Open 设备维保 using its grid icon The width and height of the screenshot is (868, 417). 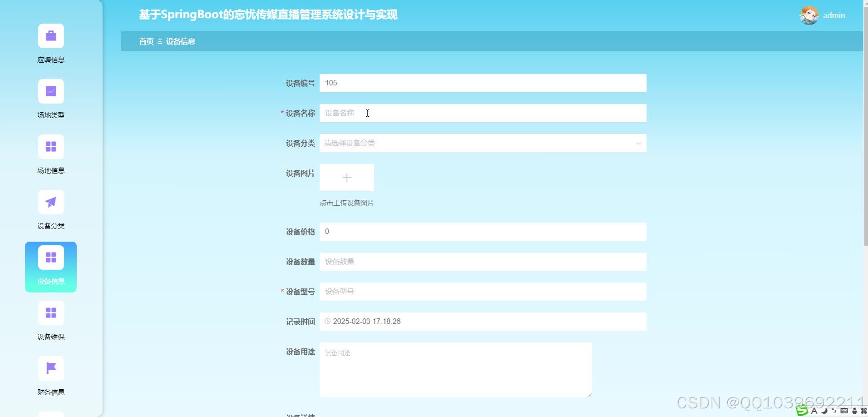tap(50, 313)
